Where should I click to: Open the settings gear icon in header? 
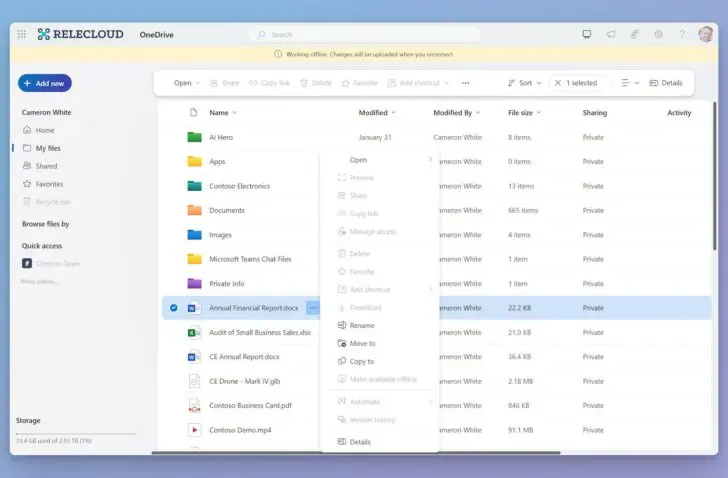[x=658, y=34]
